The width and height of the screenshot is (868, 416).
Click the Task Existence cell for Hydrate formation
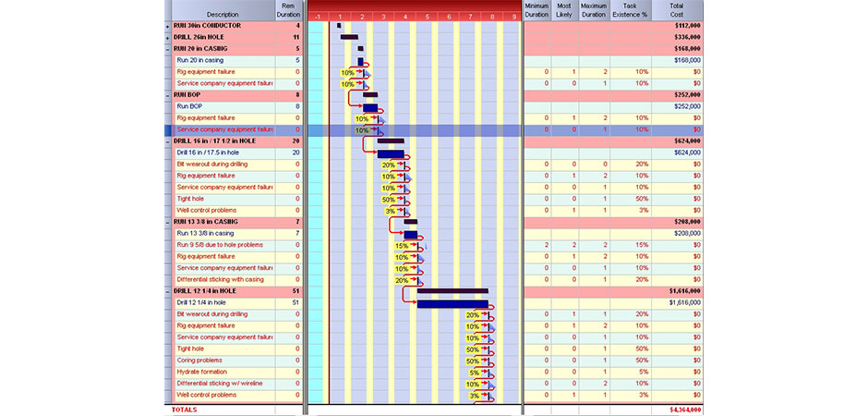629,373
